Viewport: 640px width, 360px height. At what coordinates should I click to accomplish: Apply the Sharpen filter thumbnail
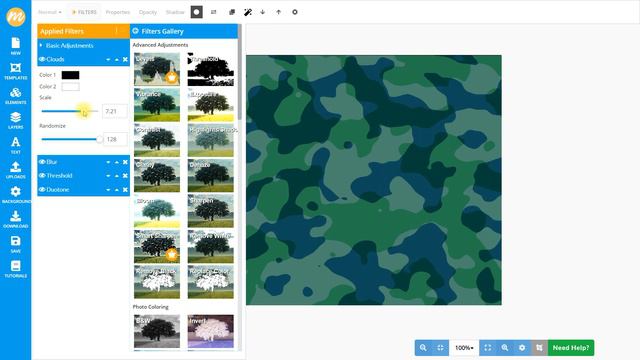tap(211, 211)
